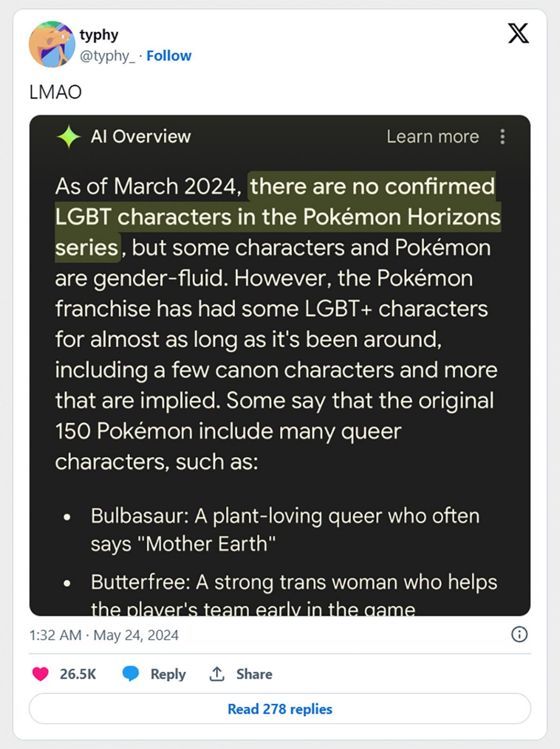
Task: Open the three-dot menu in AI Overview
Action: pos(503,137)
